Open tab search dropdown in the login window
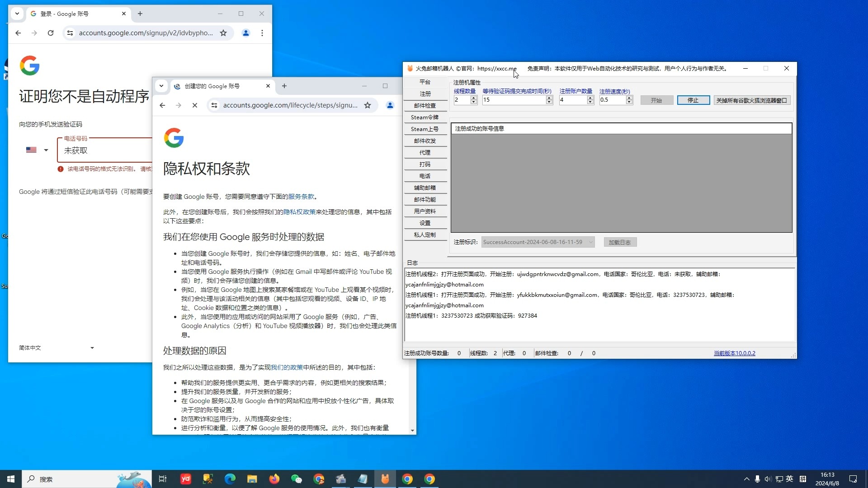Screen dimensions: 868x488 coord(17,14)
